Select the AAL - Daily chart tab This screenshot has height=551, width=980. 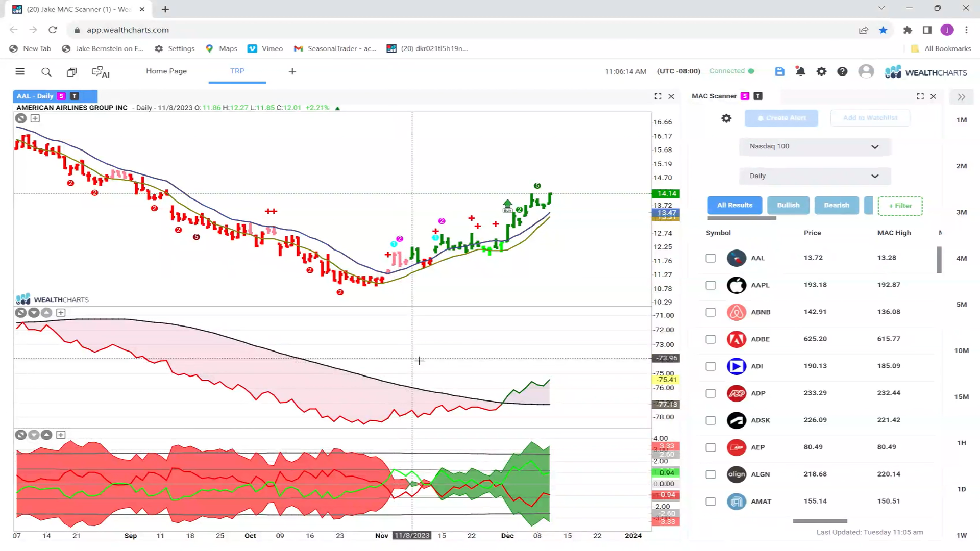click(35, 96)
